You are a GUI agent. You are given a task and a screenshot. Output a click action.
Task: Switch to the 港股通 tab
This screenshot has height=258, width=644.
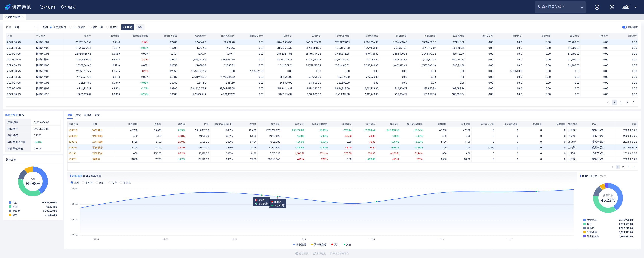(x=87, y=115)
